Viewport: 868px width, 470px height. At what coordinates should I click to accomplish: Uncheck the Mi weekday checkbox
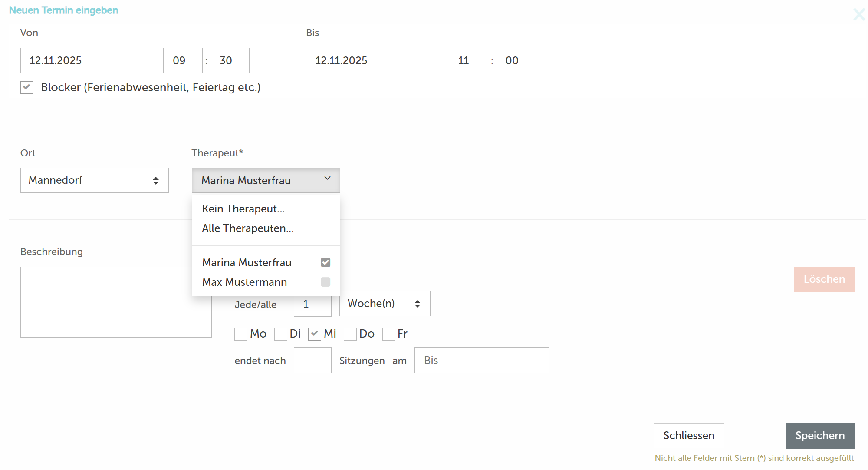[x=315, y=334]
